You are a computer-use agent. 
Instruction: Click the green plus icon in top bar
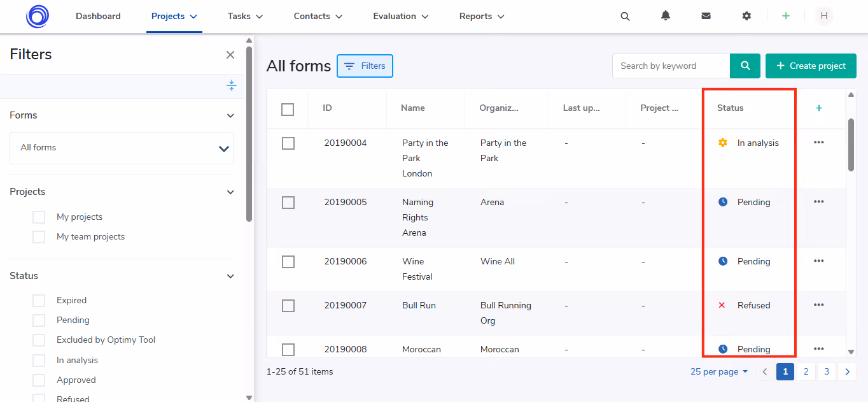point(786,16)
